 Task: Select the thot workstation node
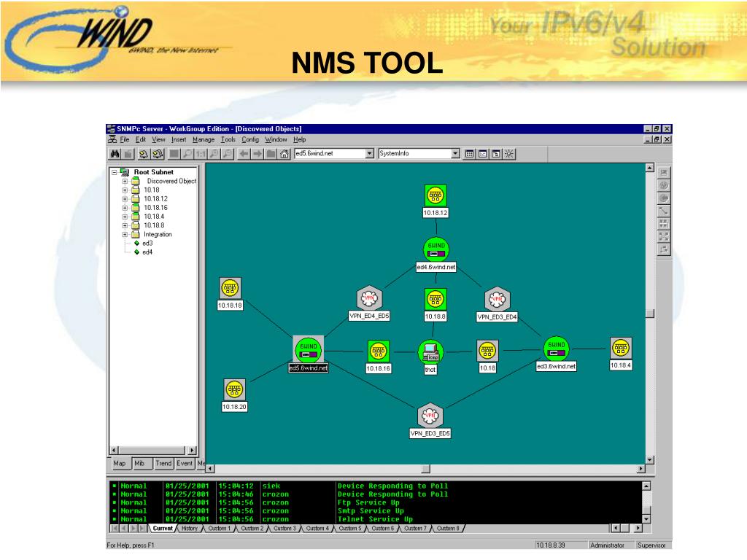click(x=430, y=352)
